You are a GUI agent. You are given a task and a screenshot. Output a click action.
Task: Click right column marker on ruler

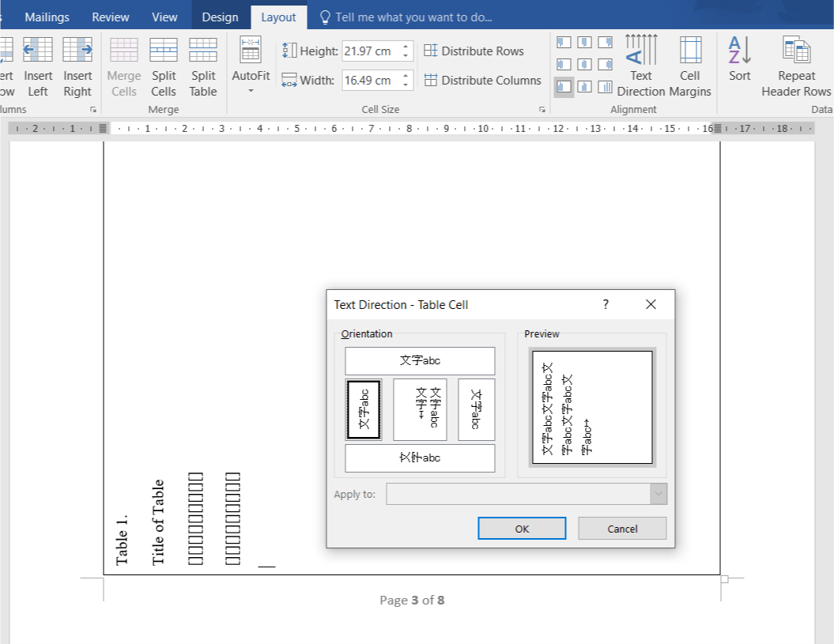coord(718,128)
